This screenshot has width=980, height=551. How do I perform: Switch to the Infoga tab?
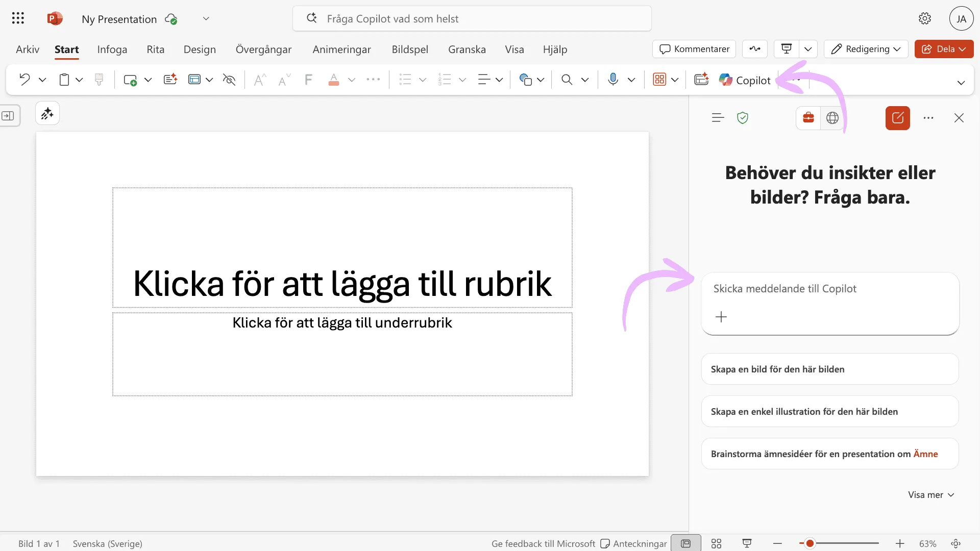click(112, 49)
